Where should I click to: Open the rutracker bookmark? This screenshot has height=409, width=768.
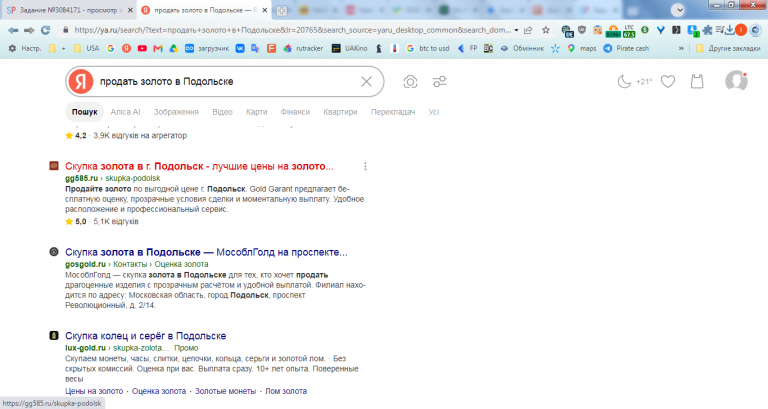point(303,48)
